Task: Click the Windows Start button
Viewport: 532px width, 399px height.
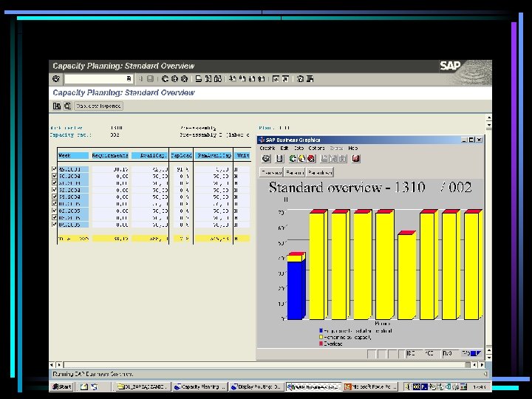Action: coord(62,386)
